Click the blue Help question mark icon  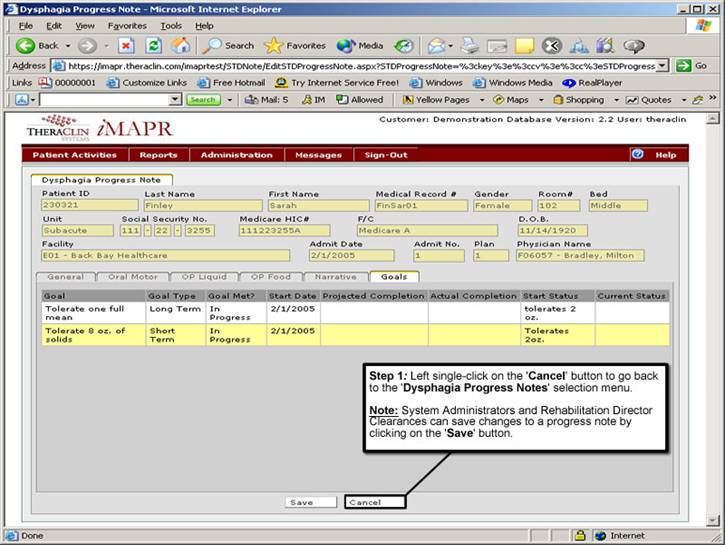click(x=638, y=154)
